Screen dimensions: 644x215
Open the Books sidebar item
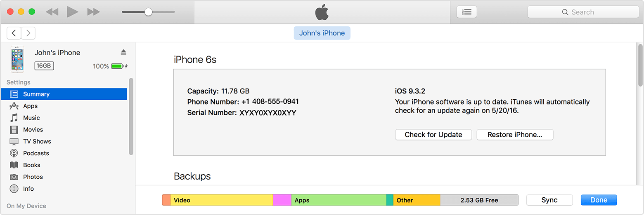64,165
